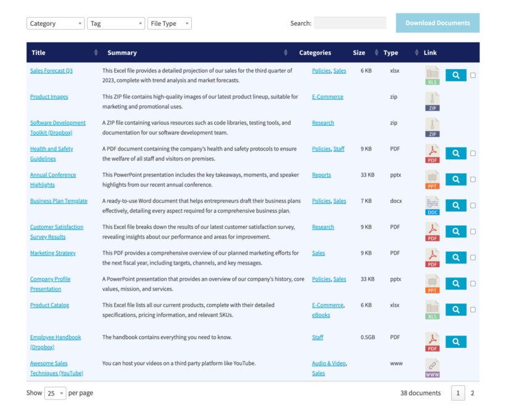Open the preview magnifier for Company Profile Presentation
This screenshot has width=506, height=420.
(455, 282)
